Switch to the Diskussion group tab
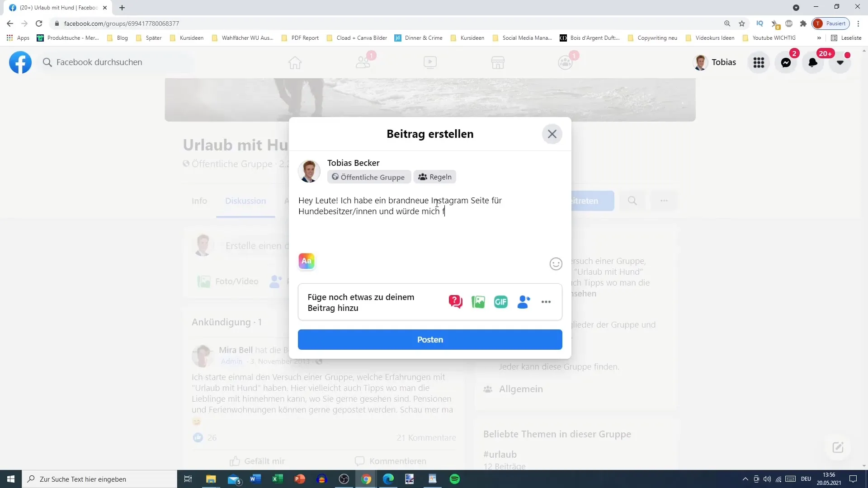 point(245,201)
